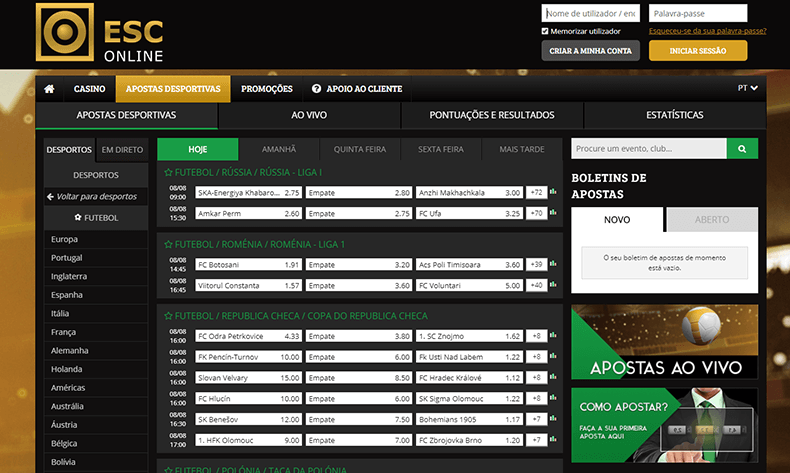This screenshot has height=473, width=790.
Task: Open stats icon for SKA-Energiya Khabarovsk match
Action: tap(553, 192)
